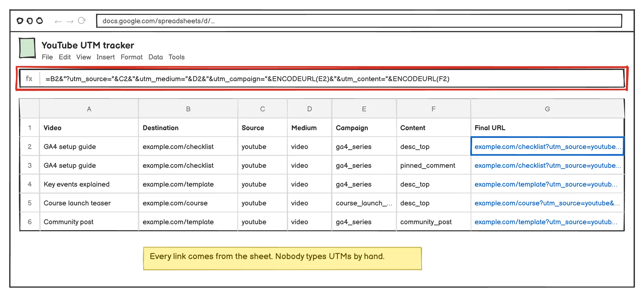Select column C header
Image resolution: width=644 pixels, height=297 pixels.
click(263, 109)
